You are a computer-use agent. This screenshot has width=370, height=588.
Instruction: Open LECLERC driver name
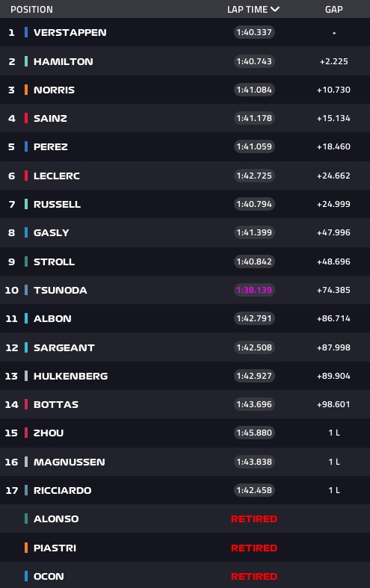pos(57,176)
